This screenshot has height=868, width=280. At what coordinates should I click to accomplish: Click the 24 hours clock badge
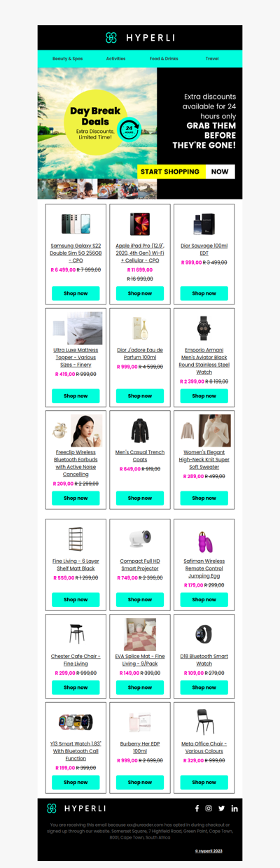tap(129, 129)
